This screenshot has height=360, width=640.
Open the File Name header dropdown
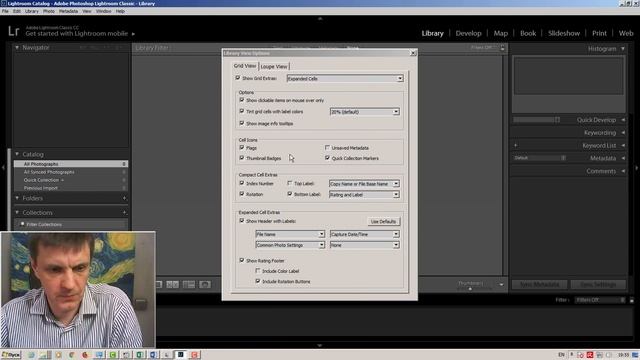[290, 234]
